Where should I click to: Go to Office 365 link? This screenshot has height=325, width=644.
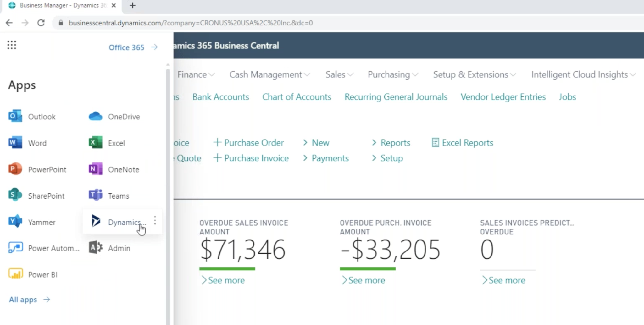[133, 47]
